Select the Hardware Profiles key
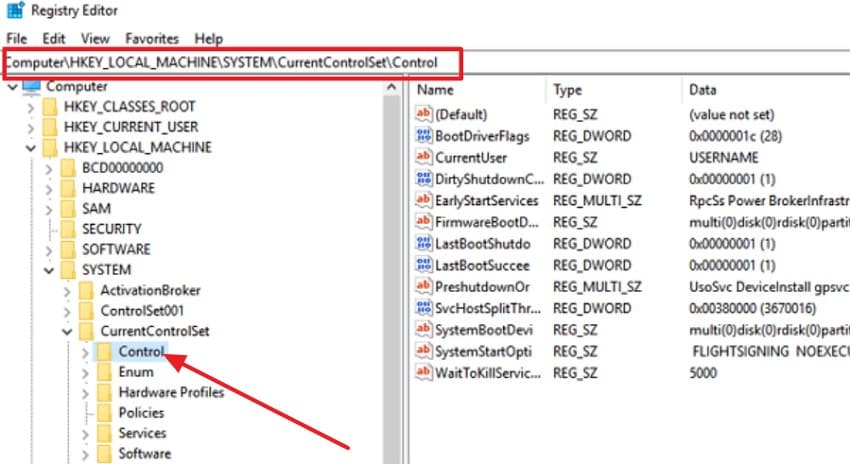This screenshot has height=464, width=850. pyautogui.click(x=171, y=392)
